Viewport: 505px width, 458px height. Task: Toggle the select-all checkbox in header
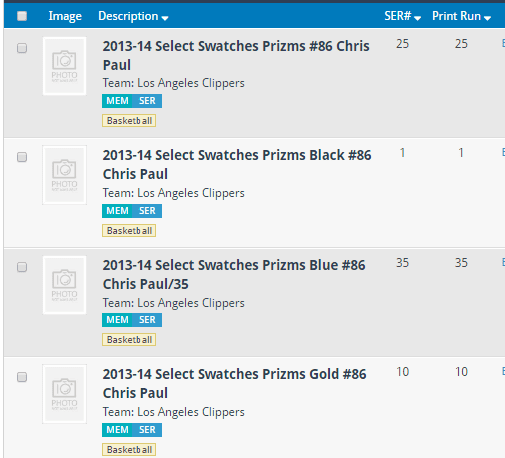tap(22, 16)
